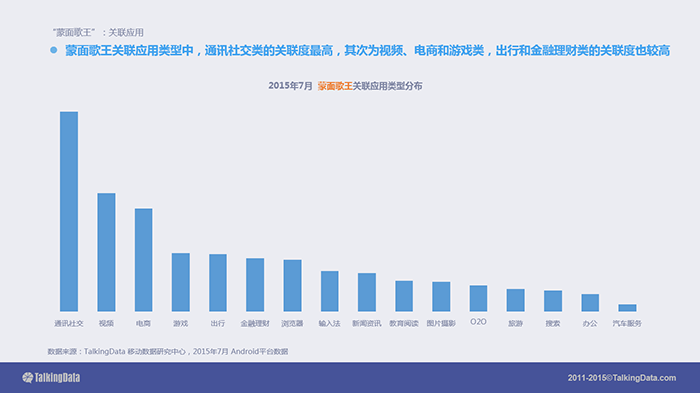Click the 浏览器 axis label
Image resolution: width=700 pixels, height=393 pixels.
coord(292,323)
